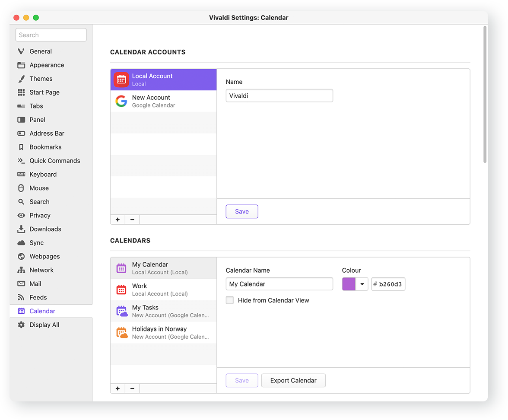Click the Quick Commands prompt icon
Image resolution: width=508 pixels, height=420 pixels.
coord(21,161)
